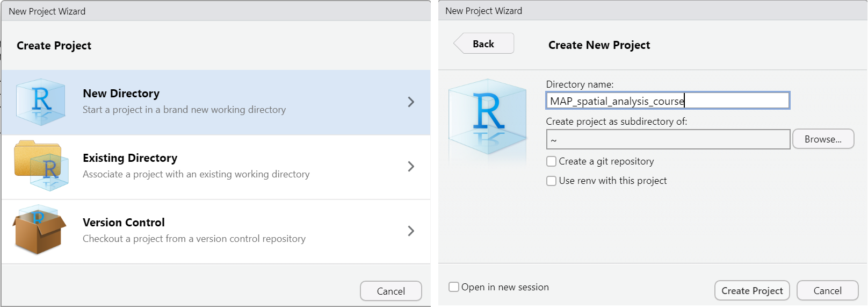Viewport: 868px width, 307px height.
Task: Click into the Directory name text field
Action: coord(668,101)
